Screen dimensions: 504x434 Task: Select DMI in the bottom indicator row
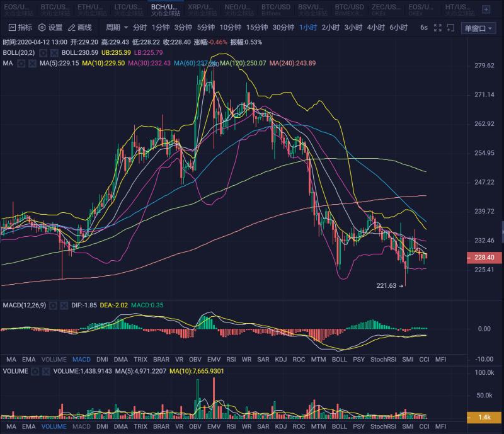[102, 427]
